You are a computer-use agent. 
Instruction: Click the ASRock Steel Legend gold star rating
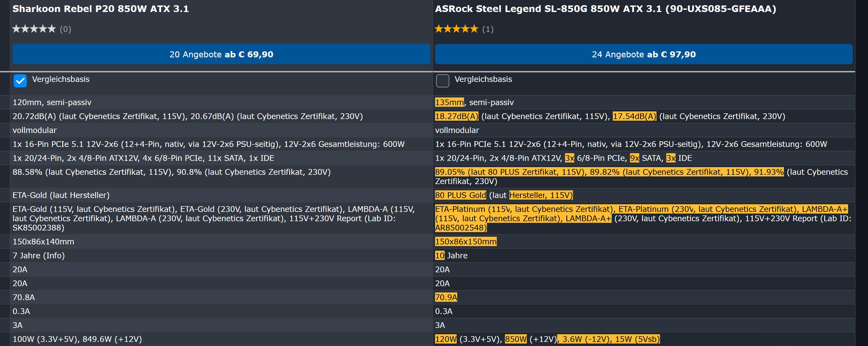tap(456, 29)
